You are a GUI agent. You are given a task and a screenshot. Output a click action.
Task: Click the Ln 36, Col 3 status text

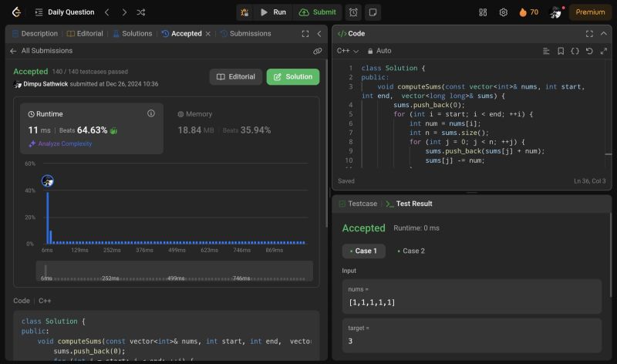tap(589, 181)
